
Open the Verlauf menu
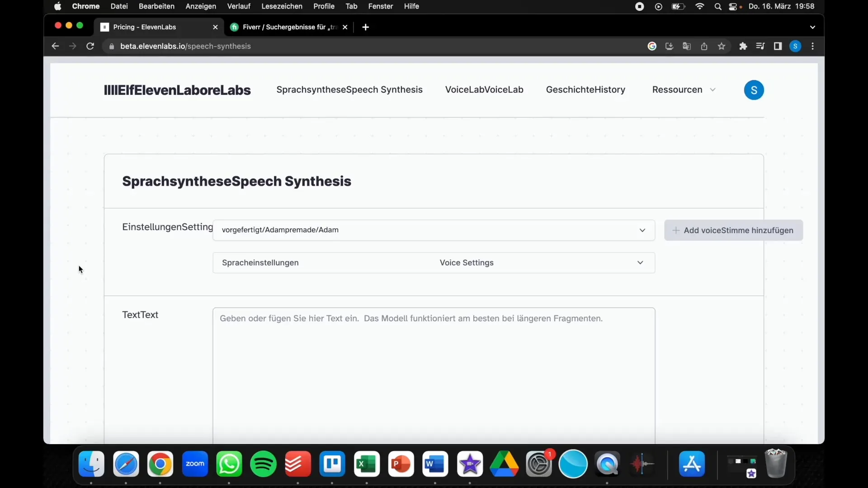tap(238, 6)
